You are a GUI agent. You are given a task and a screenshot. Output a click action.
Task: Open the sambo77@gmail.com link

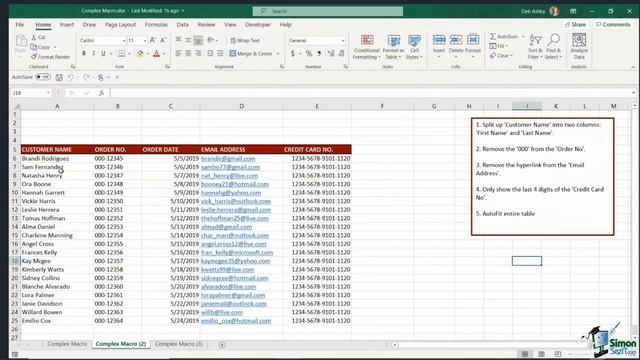tap(230, 167)
